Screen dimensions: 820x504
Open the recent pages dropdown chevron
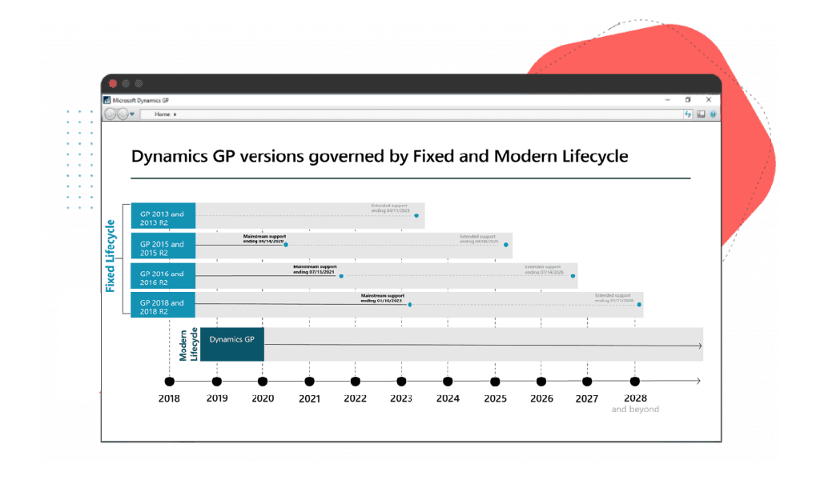tap(132, 113)
